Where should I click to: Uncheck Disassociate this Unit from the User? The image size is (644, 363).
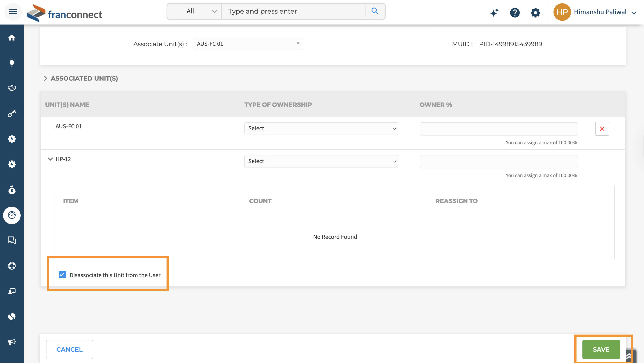coord(62,275)
